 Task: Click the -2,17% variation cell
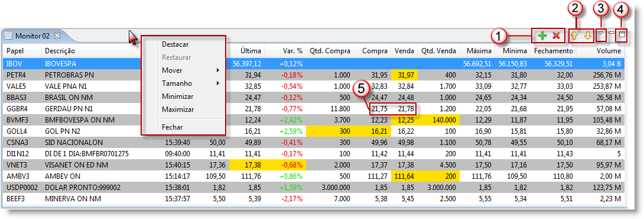pyautogui.click(x=292, y=199)
